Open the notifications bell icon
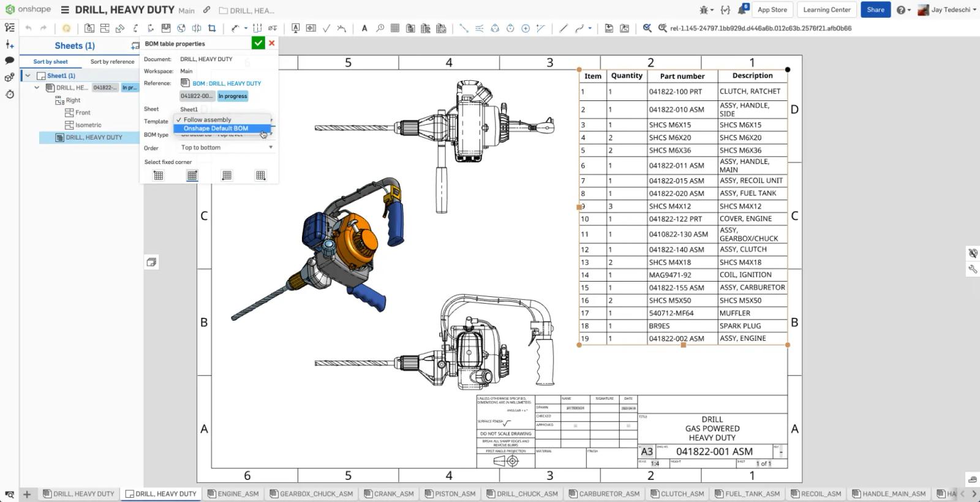 [x=742, y=10]
